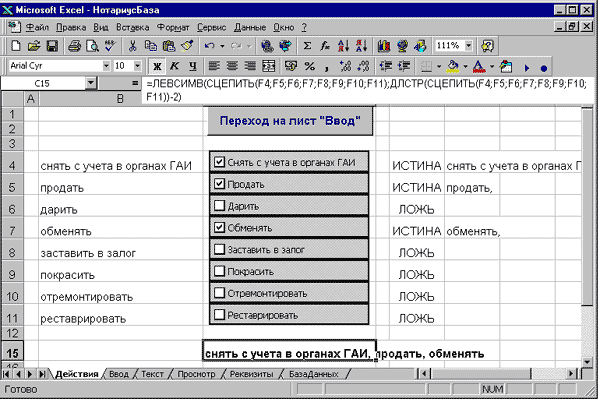This screenshot has height=402, width=600.
Task: Sort descending with the Z-A icon
Action: [362, 46]
